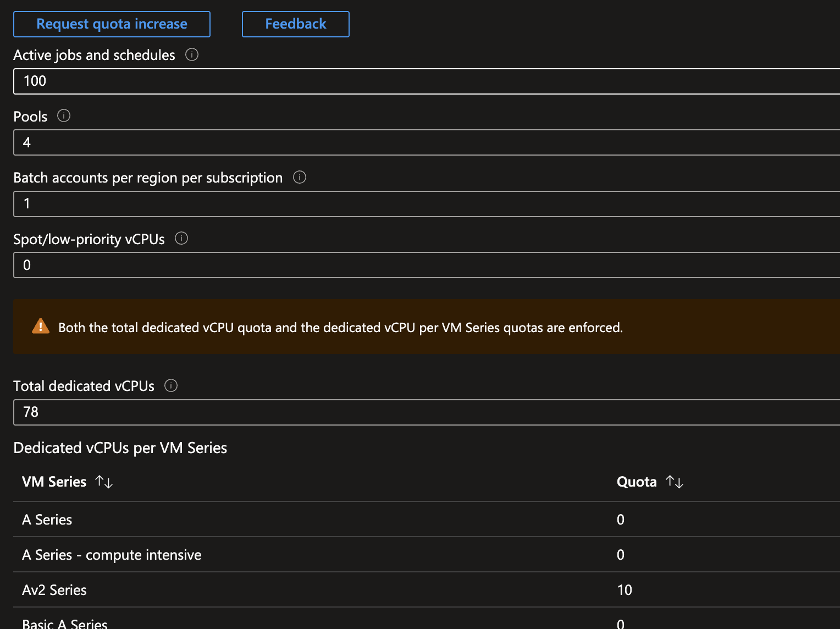The image size is (840, 629).
Task: Select the 'A Series - compute intensive' row
Action: click(427, 555)
